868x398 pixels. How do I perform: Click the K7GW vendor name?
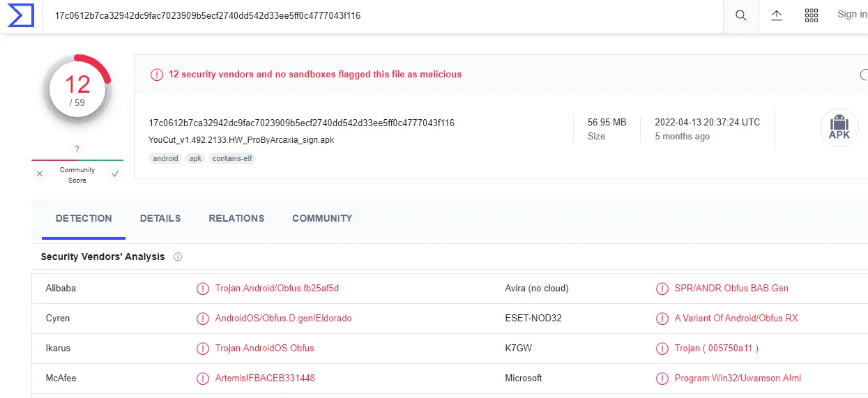coord(519,348)
